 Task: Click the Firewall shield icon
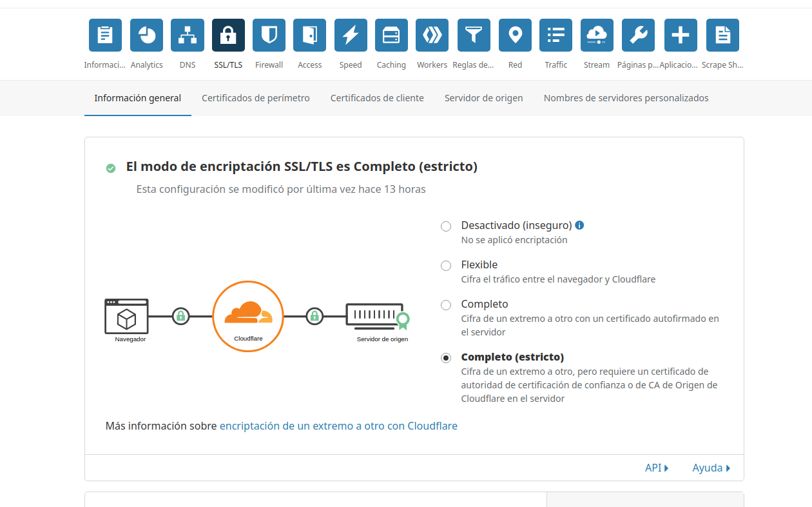(x=269, y=35)
